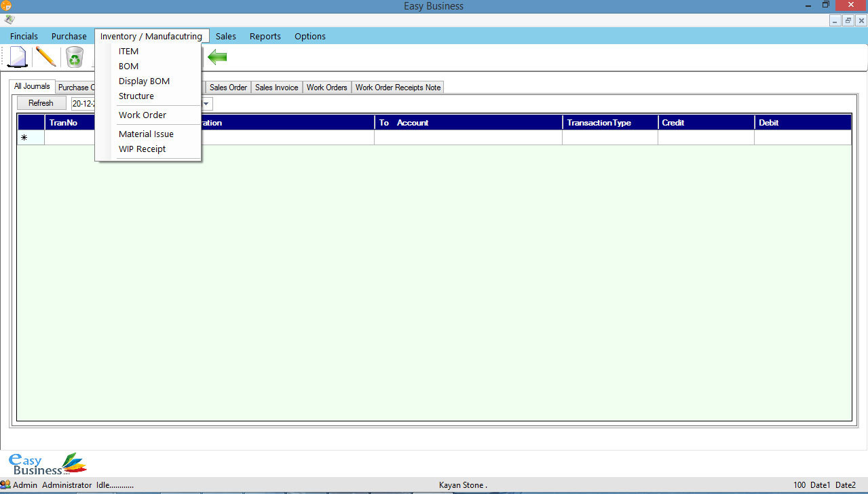Switch to the Sales Invoice tab
Screen dimensions: 868x494
276,88
